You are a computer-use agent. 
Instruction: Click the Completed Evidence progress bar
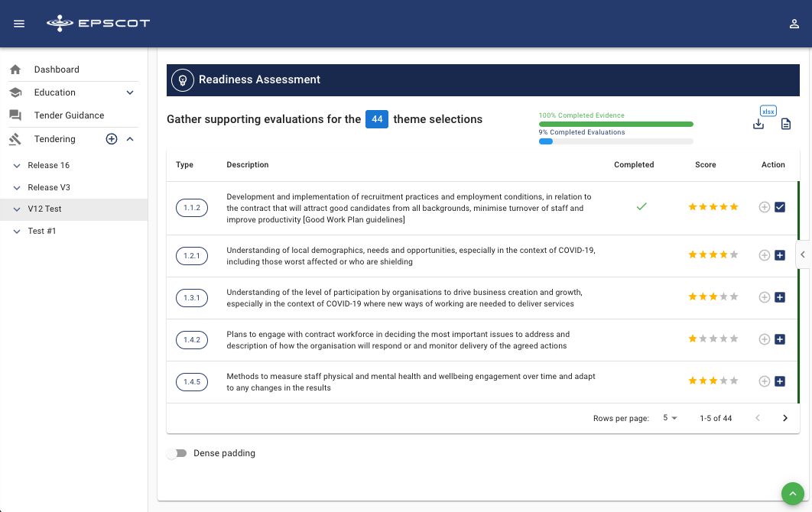click(615, 125)
